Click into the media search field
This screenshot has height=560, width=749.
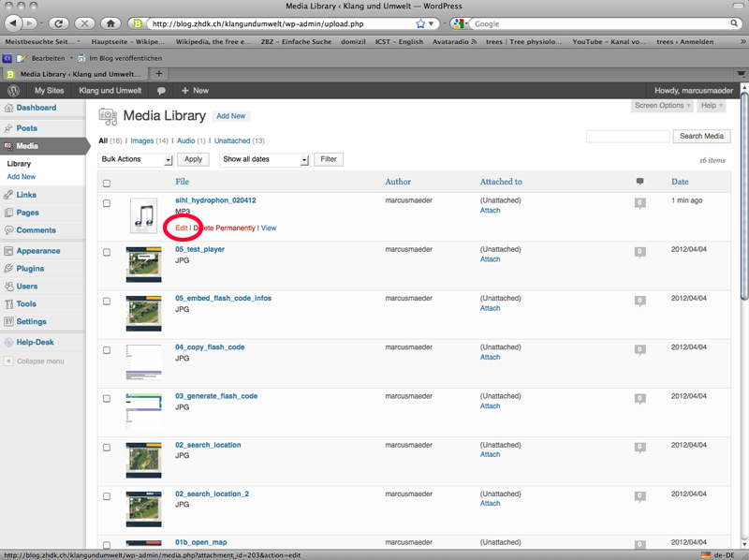click(627, 137)
